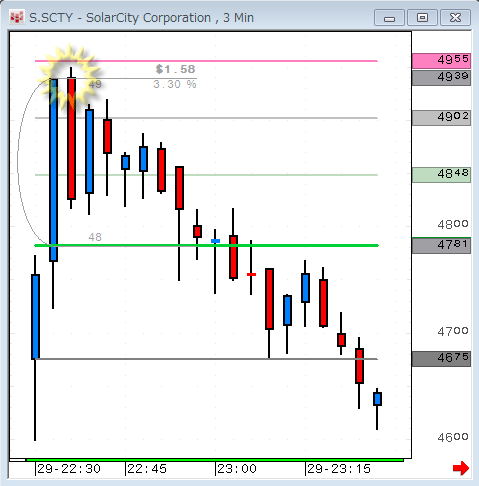479x486 pixels.
Task: Click the chart application icon in title bar
Action: tap(17, 17)
